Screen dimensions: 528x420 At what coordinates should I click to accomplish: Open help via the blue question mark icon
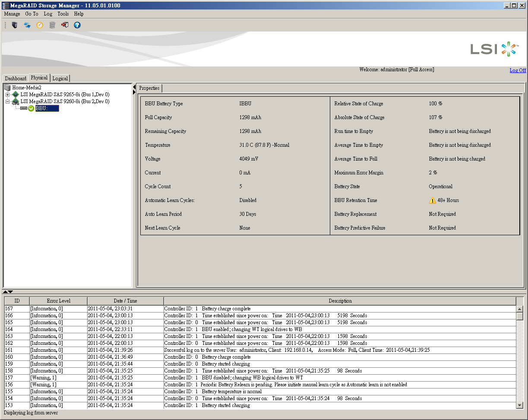[77, 25]
